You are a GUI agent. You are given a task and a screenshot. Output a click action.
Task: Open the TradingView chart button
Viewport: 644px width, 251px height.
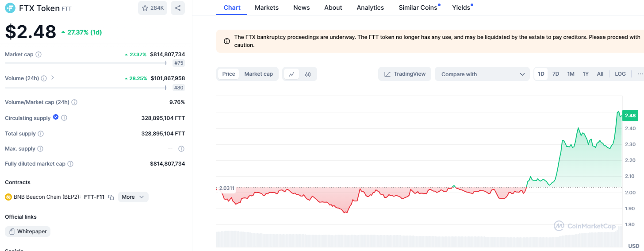pos(405,74)
